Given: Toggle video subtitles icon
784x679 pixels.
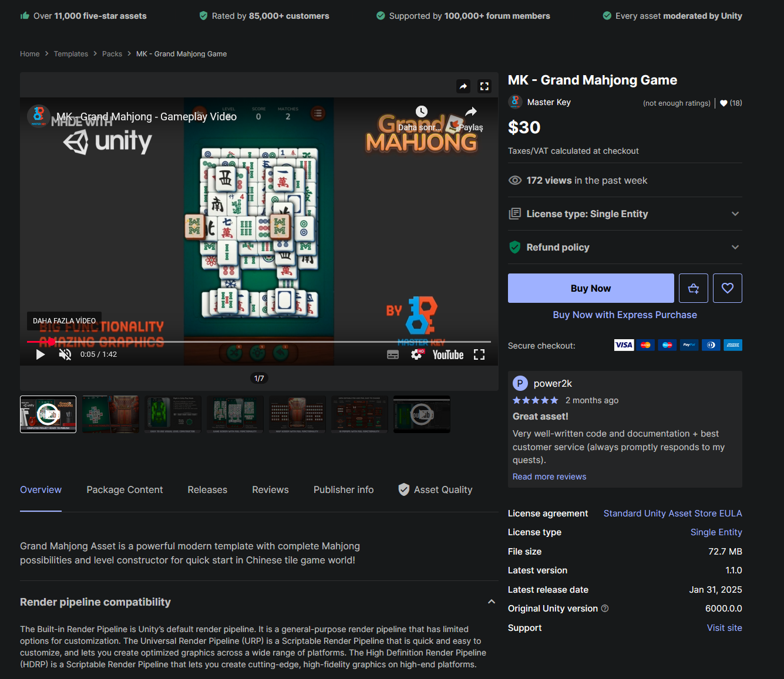Looking at the screenshot, I should click(x=393, y=354).
